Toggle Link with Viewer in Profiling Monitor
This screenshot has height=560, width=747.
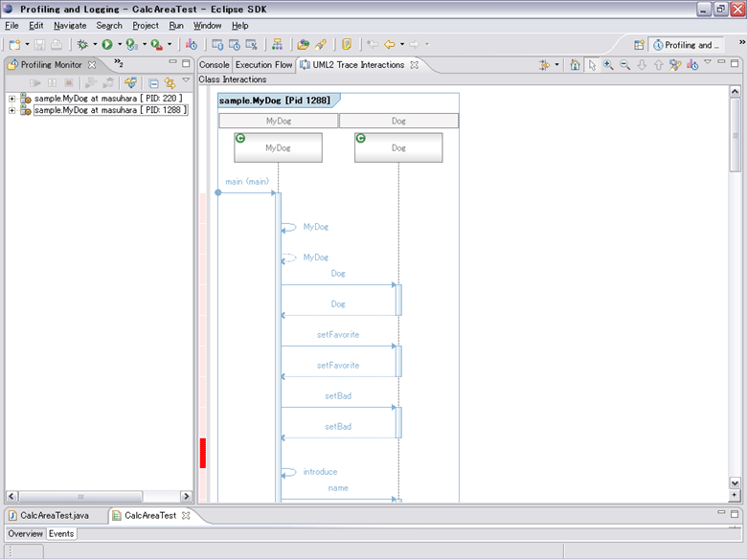170,83
